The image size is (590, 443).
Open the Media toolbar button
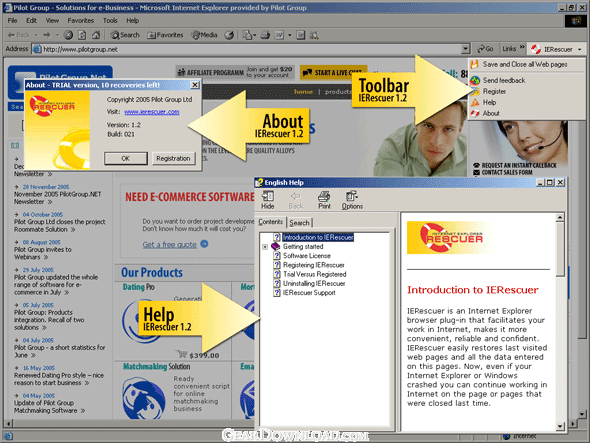204,35
